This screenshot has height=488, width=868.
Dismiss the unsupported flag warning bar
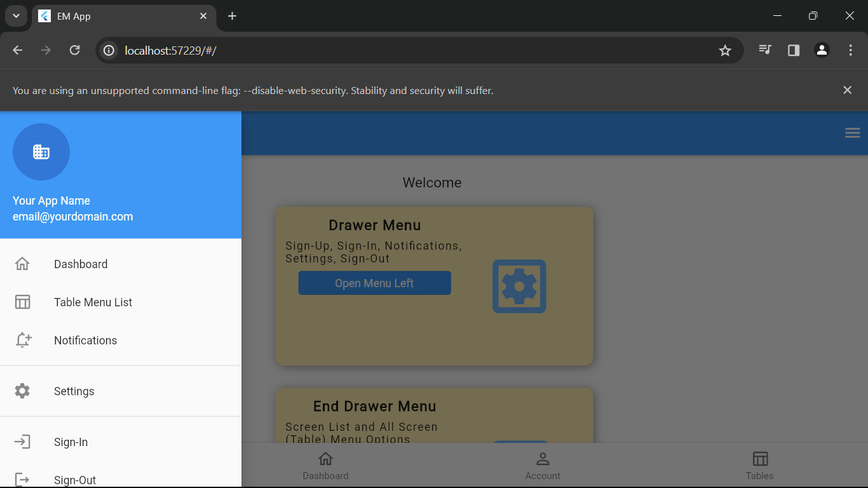847,90
